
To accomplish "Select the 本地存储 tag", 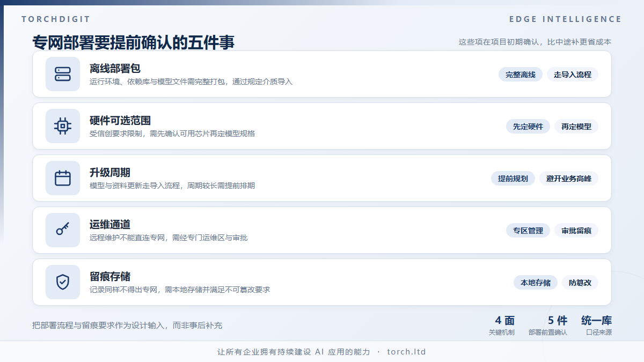I will (x=536, y=283).
